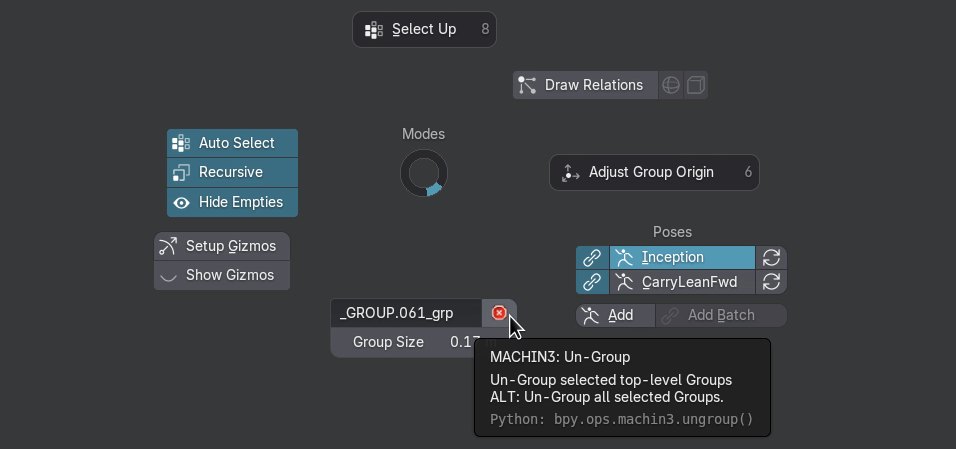Click the link icon beside Inception pose
Image resolution: width=956 pixels, height=449 pixels.
click(592, 258)
